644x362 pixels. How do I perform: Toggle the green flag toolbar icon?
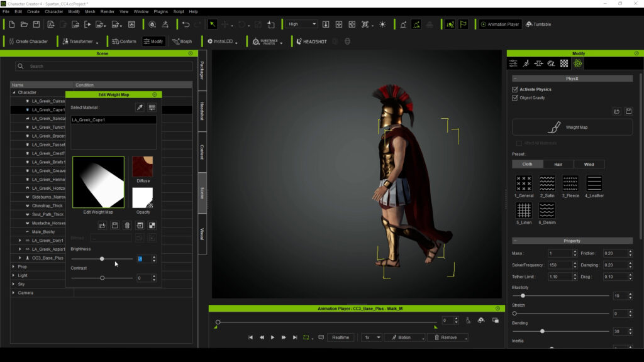point(464,25)
